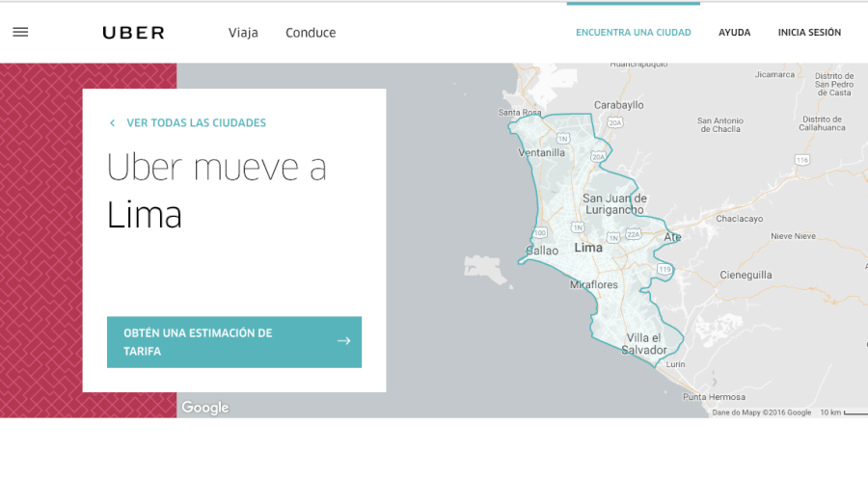Click the Carabayllo map label
This screenshot has height=478, width=868.
pos(619,105)
